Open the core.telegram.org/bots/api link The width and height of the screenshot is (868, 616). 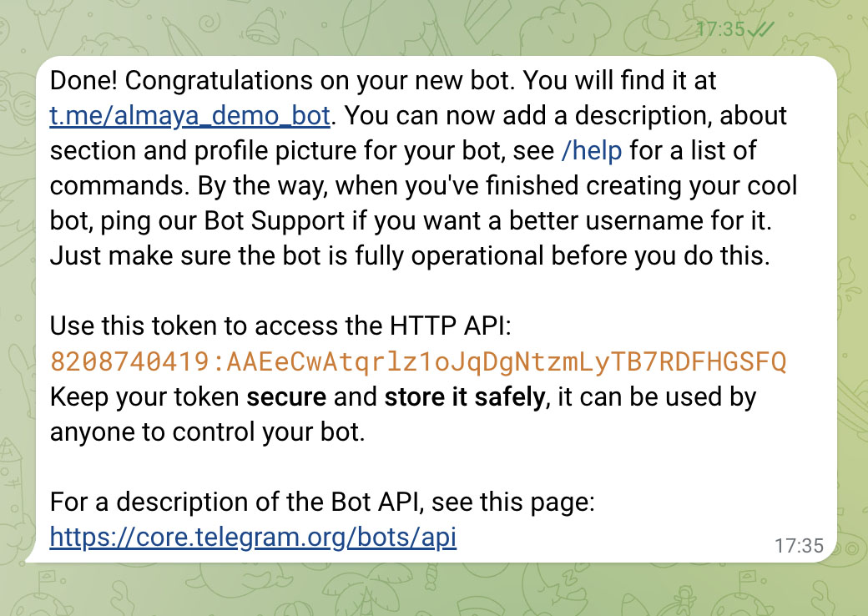pos(253,537)
